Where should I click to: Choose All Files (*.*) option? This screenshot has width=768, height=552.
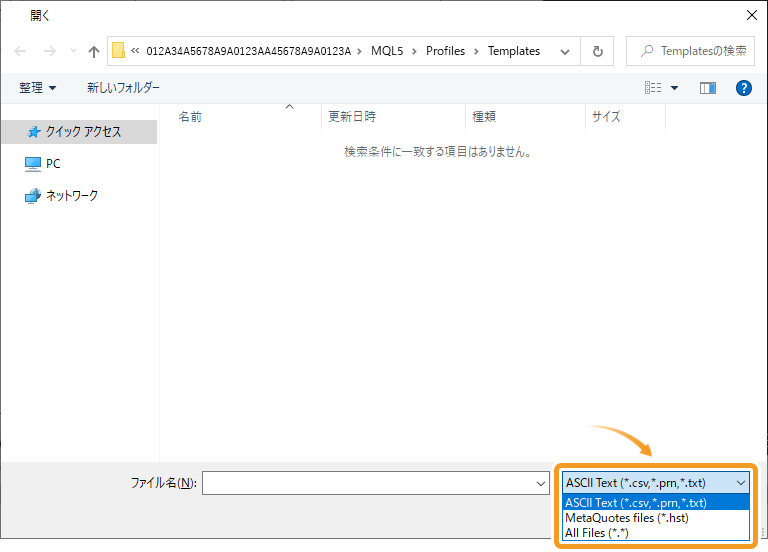656,533
